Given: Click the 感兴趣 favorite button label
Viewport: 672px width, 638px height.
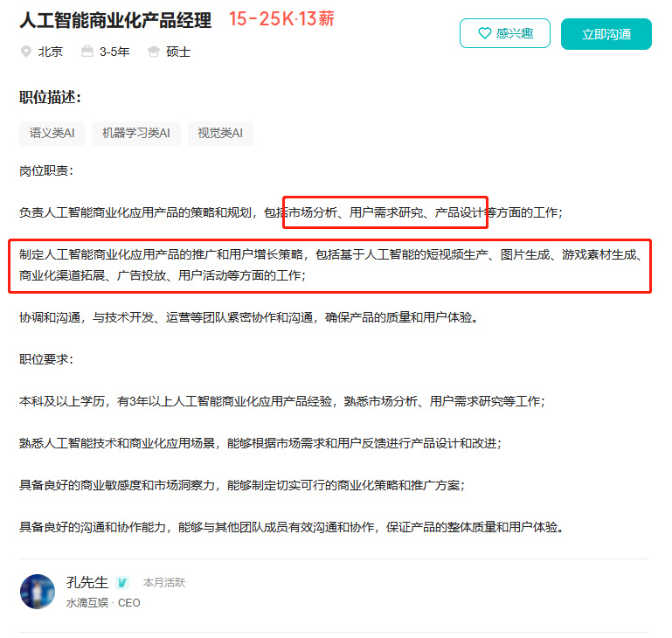Looking at the screenshot, I should click(x=515, y=33).
